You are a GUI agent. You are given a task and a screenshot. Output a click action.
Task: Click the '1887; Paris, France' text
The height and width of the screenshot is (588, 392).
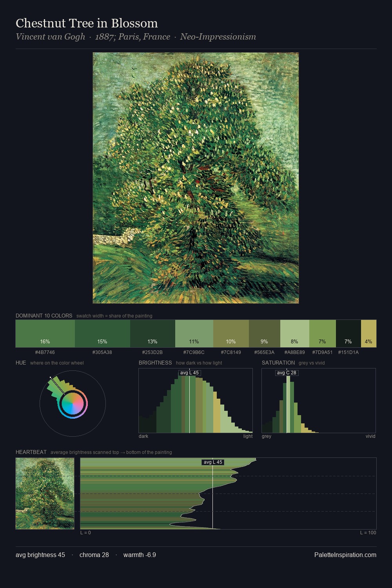132,37
